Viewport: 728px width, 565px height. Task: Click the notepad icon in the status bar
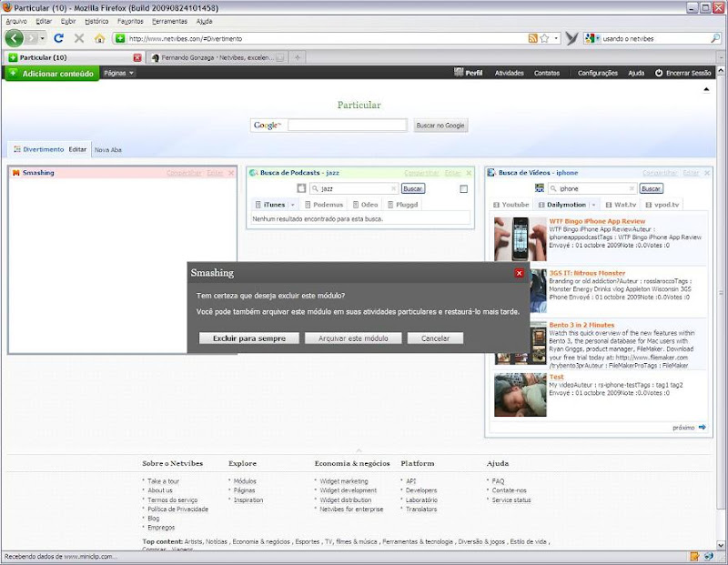click(694, 556)
